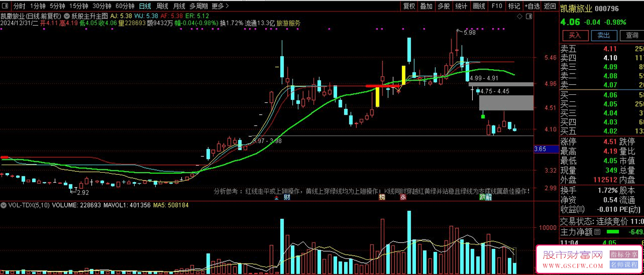This screenshot has width=644, height=275.
Task: Select the 60分钟 period
Action: pos(125,6)
